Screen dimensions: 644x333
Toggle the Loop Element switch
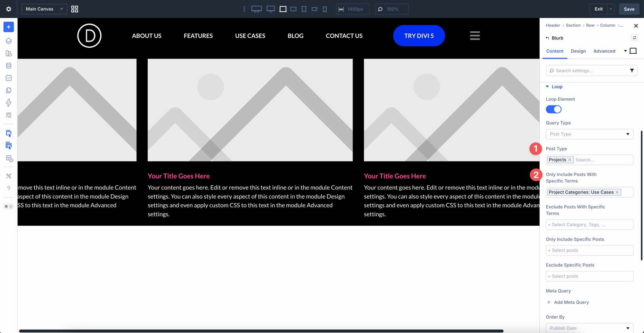(553, 109)
